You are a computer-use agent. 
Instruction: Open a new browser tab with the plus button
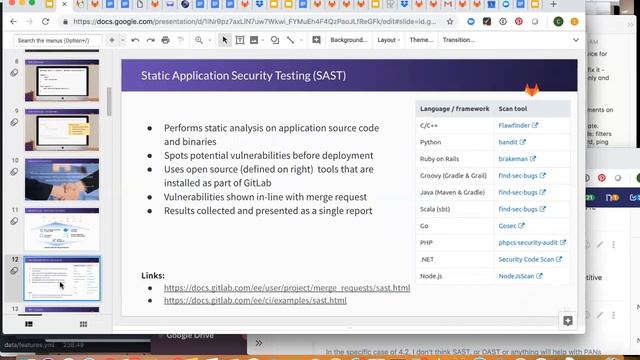(x=553, y=4)
